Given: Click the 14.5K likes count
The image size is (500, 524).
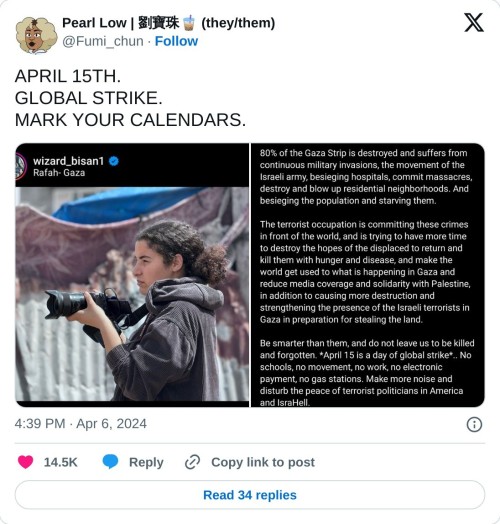Looking at the screenshot, I should 60,462.
